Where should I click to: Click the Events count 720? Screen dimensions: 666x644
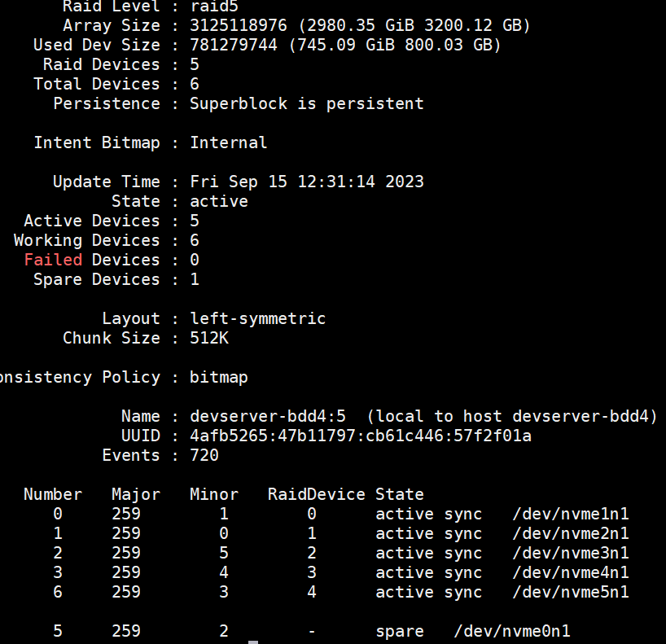(x=204, y=455)
